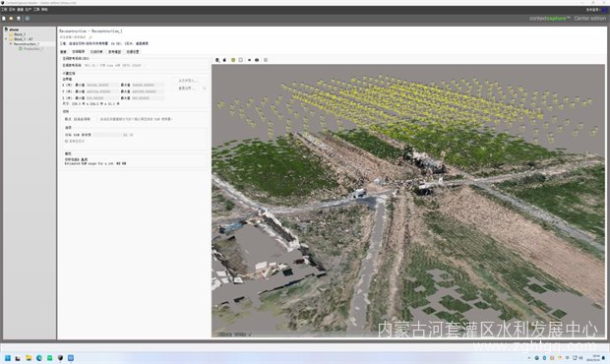
Task: Click the grey round icon ending the 3D view toolbar
Action: 266,60
